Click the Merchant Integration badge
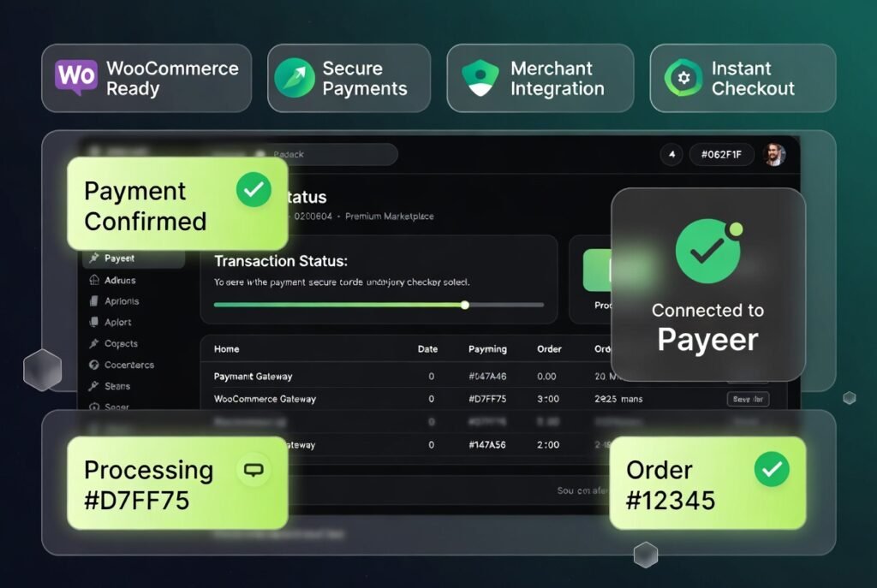The height and width of the screenshot is (588, 877). click(540, 78)
